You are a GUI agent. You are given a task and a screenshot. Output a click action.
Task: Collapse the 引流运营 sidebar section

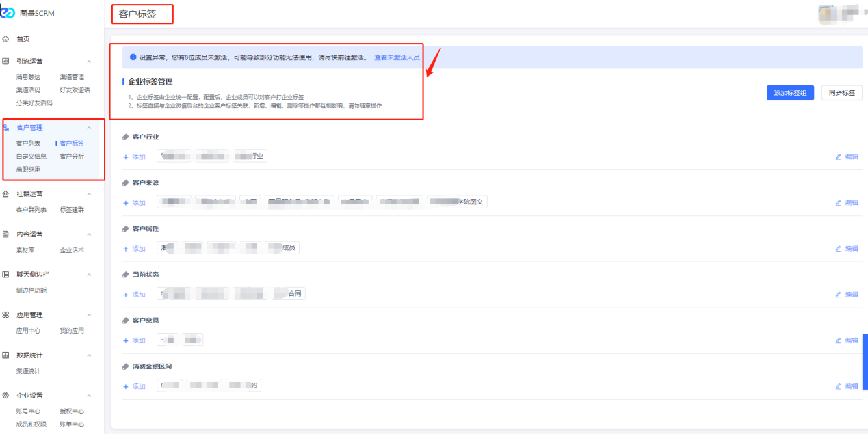click(89, 61)
